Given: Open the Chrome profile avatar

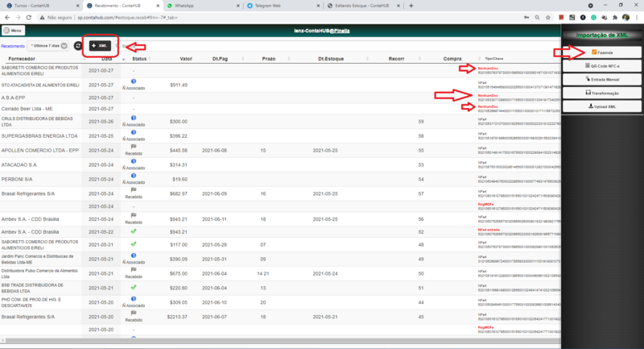Looking at the screenshot, I should coord(625,17).
